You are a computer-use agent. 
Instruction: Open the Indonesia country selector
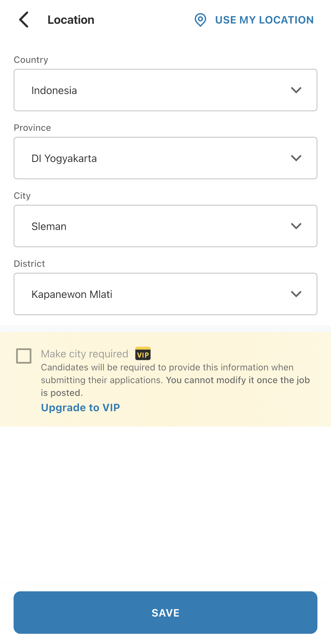165,90
